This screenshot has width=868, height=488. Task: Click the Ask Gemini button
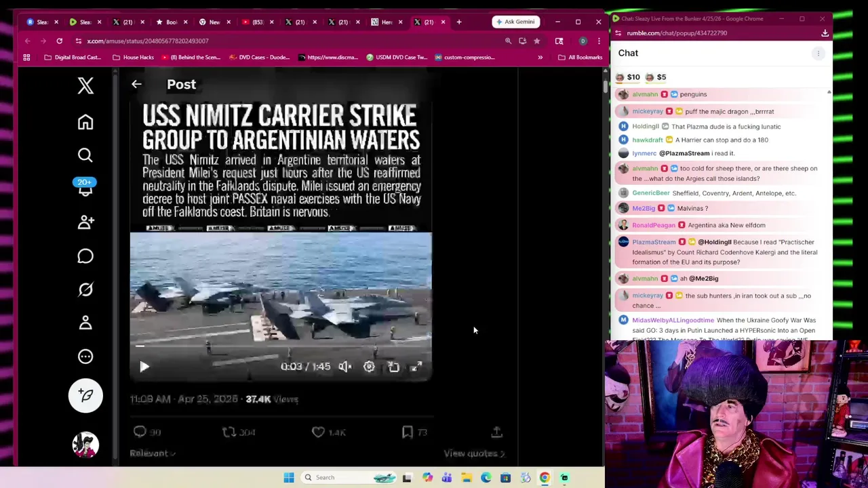click(515, 22)
